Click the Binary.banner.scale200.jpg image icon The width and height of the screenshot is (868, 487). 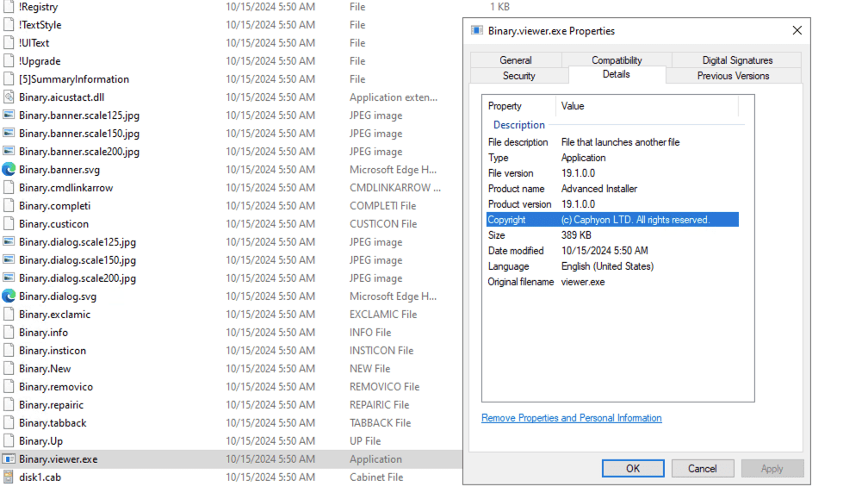pos(9,151)
